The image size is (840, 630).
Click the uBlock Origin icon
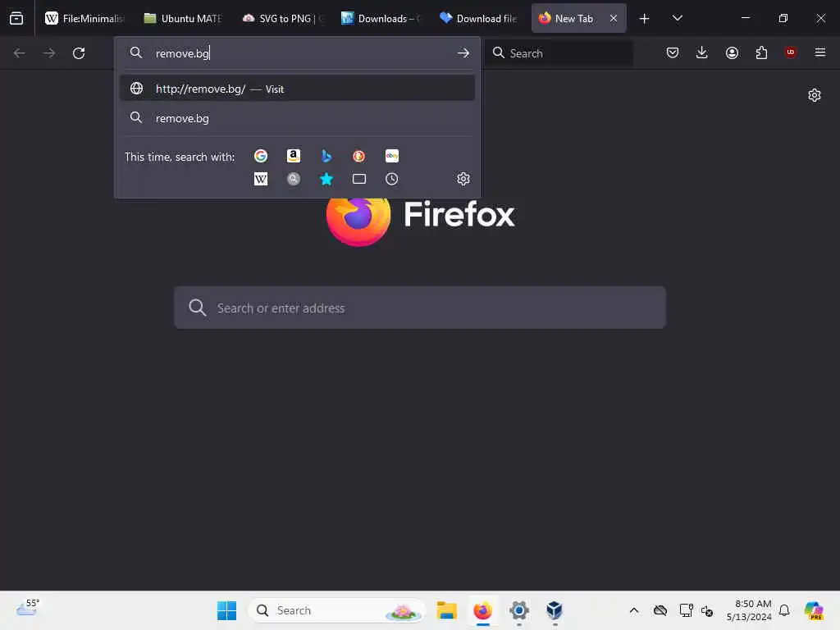pyautogui.click(x=791, y=52)
